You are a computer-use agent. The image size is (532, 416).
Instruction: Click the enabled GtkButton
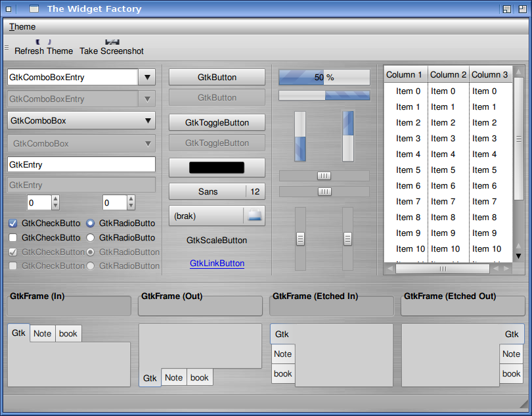click(x=217, y=77)
